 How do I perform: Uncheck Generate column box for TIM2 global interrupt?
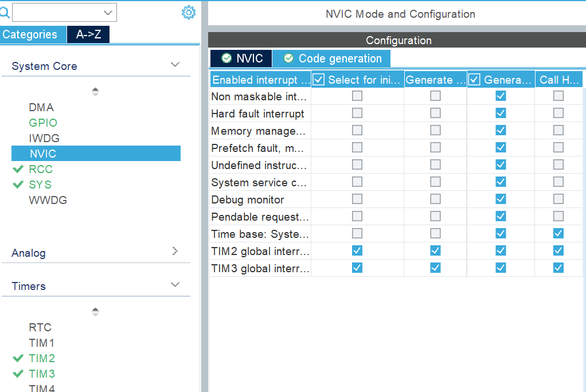pyautogui.click(x=435, y=251)
